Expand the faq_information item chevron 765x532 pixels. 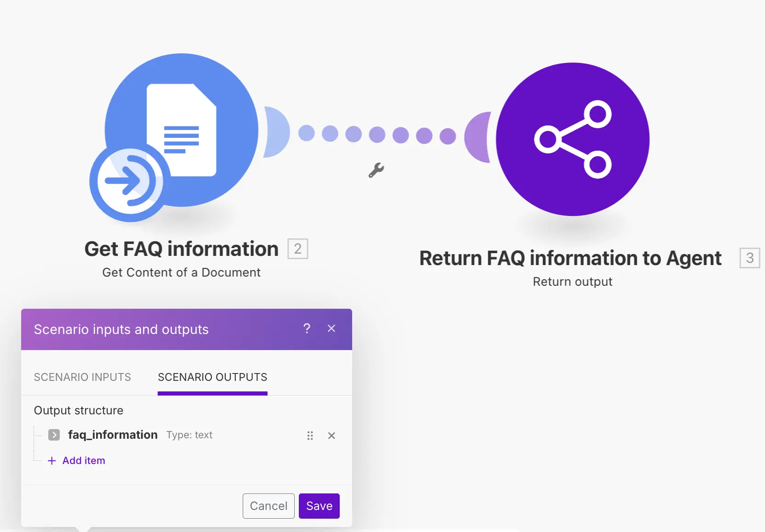point(54,435)
